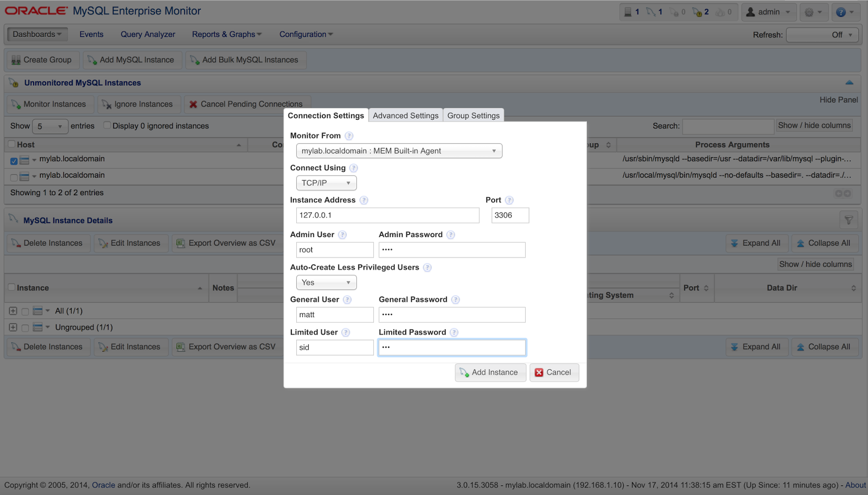Adjust the Refresh Off slider control

(822, 34)
